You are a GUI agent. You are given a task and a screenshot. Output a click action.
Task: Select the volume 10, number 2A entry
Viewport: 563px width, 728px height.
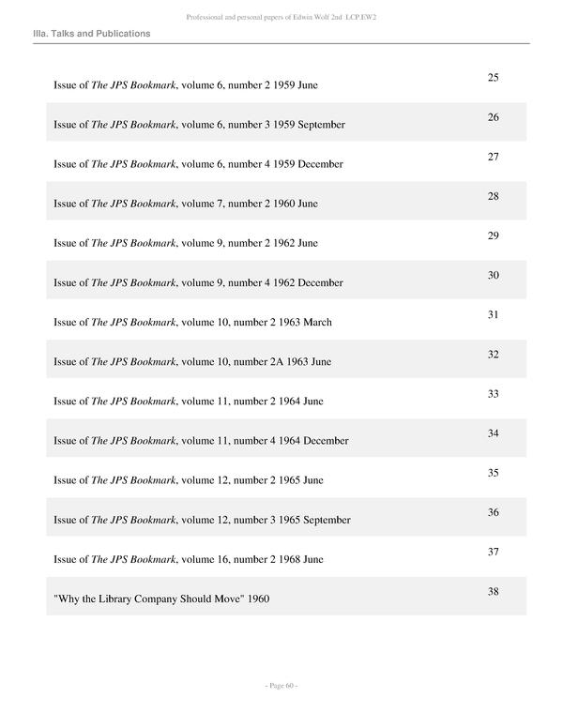click(192, 361)
